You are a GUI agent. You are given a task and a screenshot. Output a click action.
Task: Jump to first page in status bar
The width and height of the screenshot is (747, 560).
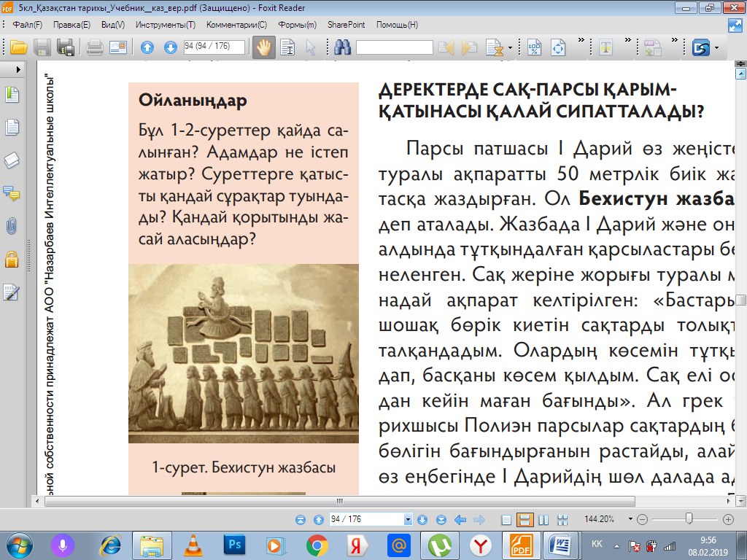[x=300, y=519]
